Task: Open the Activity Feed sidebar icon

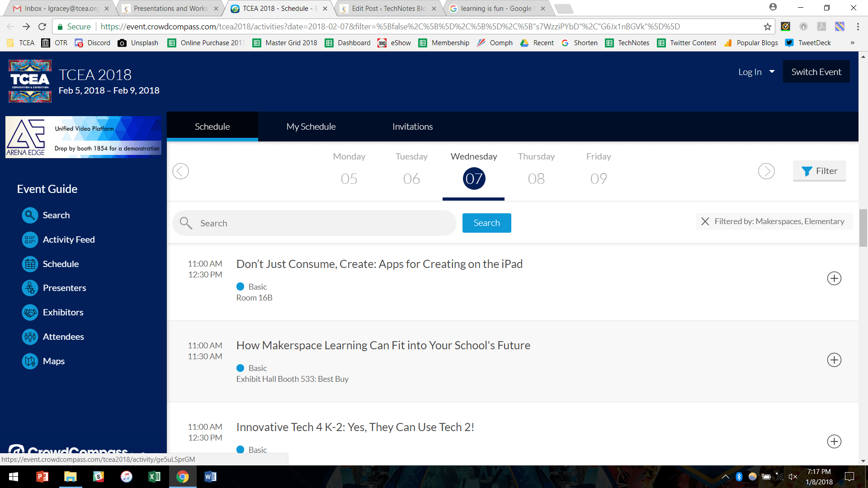Action: coord(30,239)
